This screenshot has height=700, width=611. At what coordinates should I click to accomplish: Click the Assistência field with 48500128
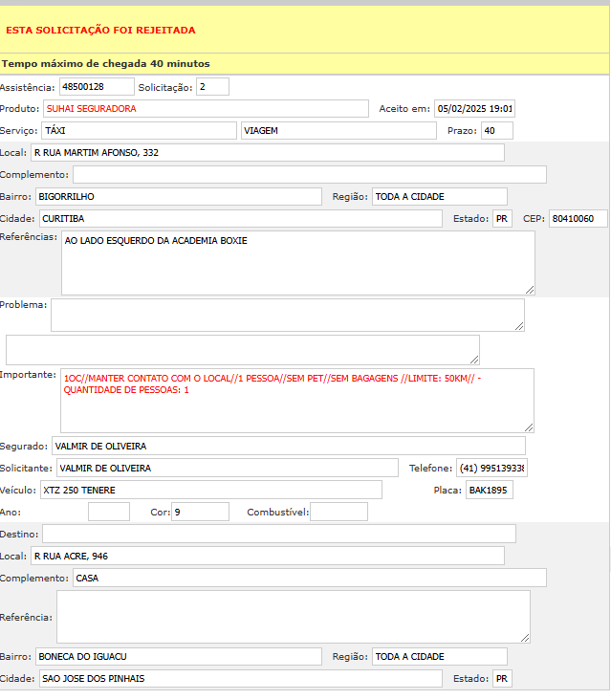pos(96,87)
